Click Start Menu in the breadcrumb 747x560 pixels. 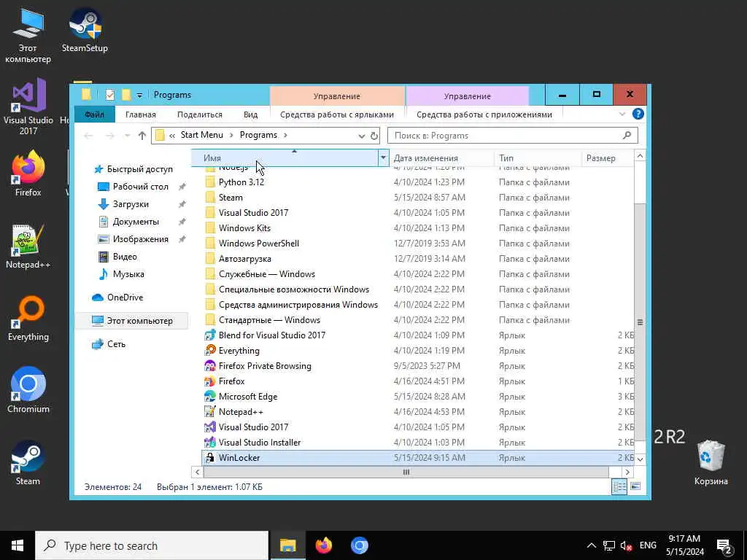[x=201, y=135]
